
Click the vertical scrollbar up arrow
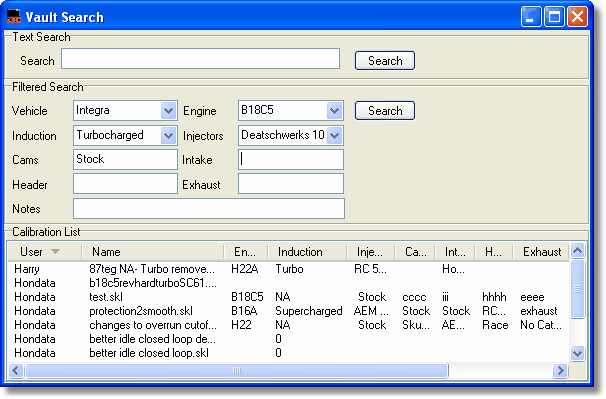(x=577, y=251)
